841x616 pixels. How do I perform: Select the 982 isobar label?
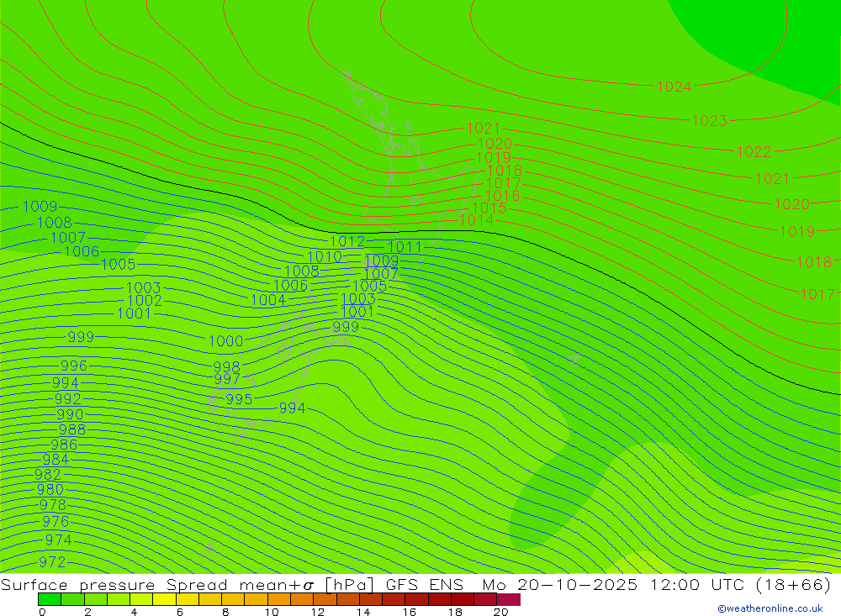(x=48, y=475)
